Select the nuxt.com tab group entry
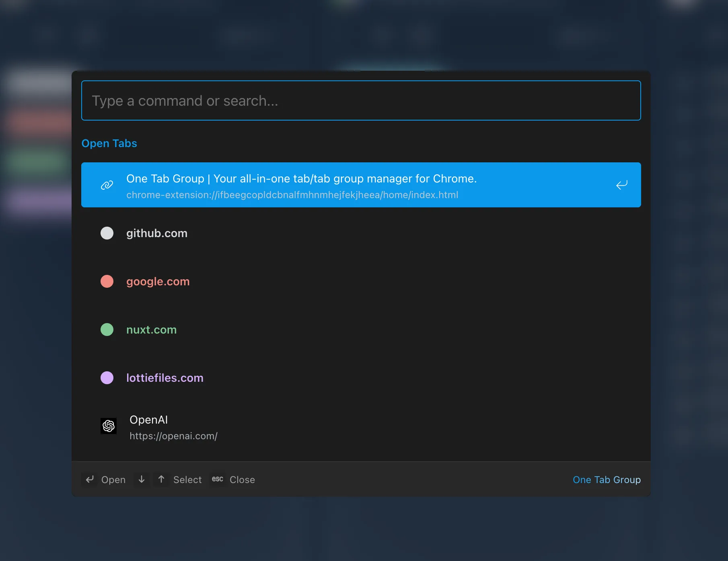 click(x=151, y=330)
